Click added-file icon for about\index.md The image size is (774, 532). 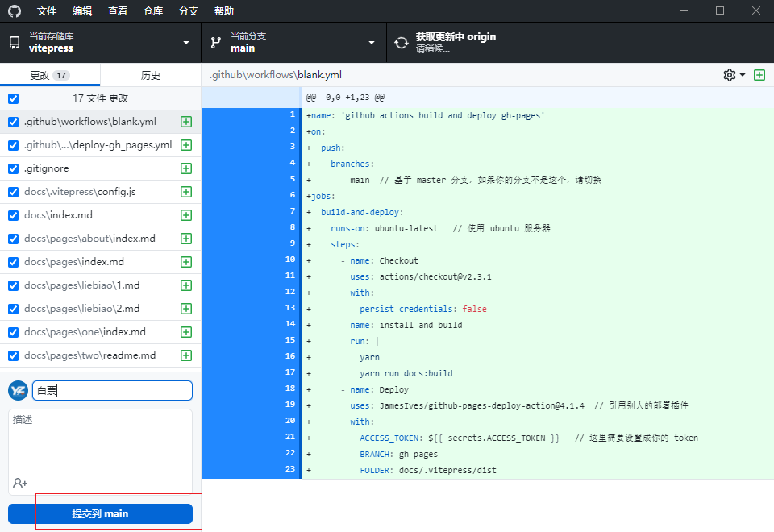(x=186, y=239)
